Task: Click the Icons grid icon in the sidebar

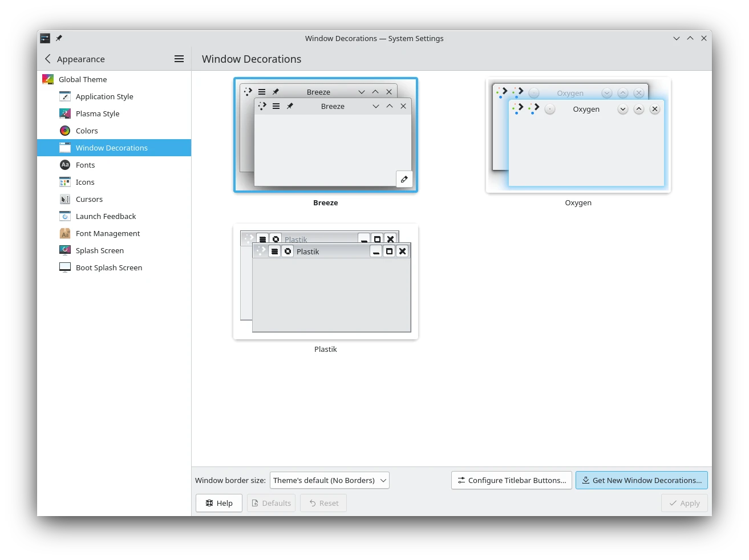Action: (x=64, y=182)
